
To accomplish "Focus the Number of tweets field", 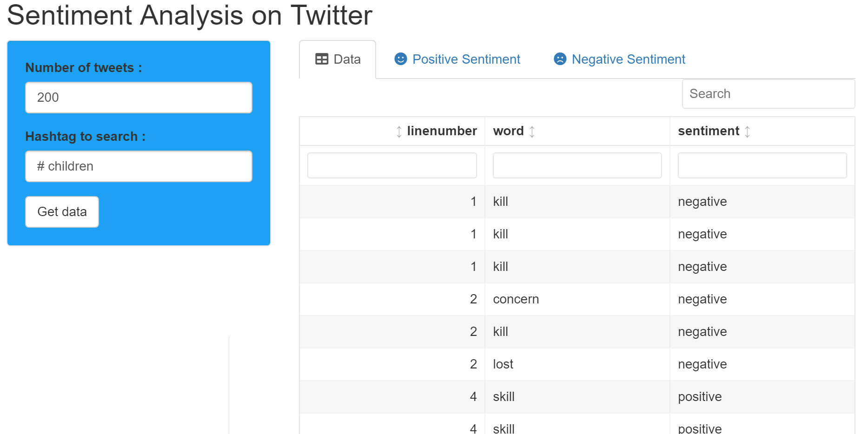I will click(x=139, y=98).
